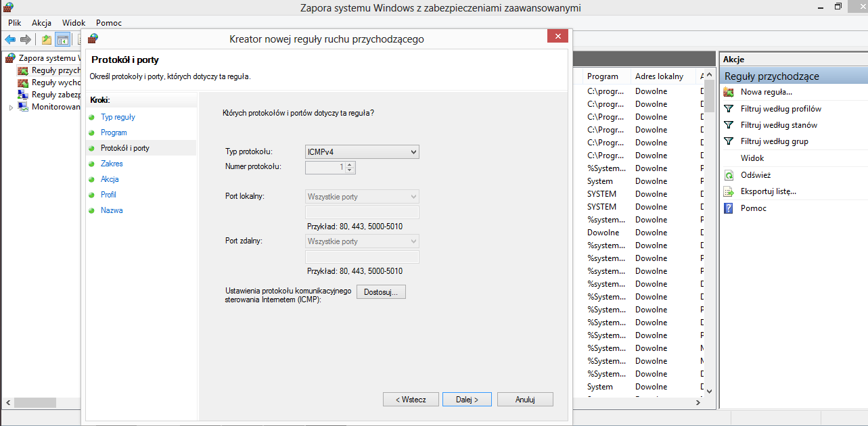The image size is (868, 426).
Task: Click the console tree horizontal scrollbar left arrow
Action: 7,402
